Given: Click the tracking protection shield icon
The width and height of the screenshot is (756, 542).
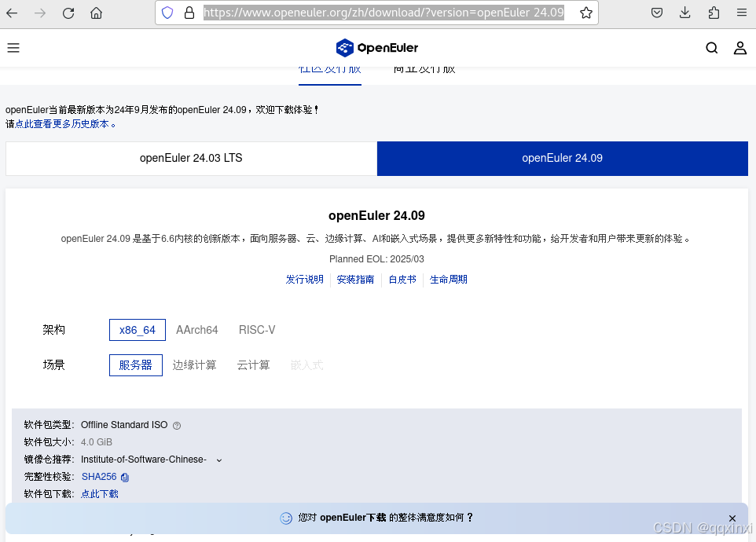Looking at the screenshot, I should (167, 13).
